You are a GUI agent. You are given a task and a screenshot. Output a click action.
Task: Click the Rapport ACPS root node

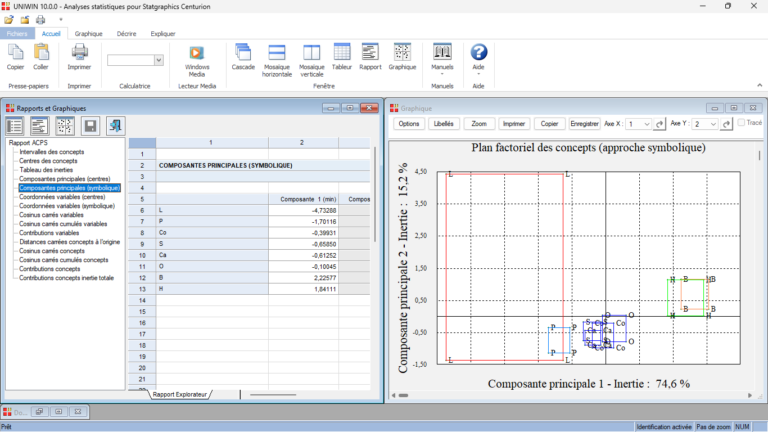(28, 143)
